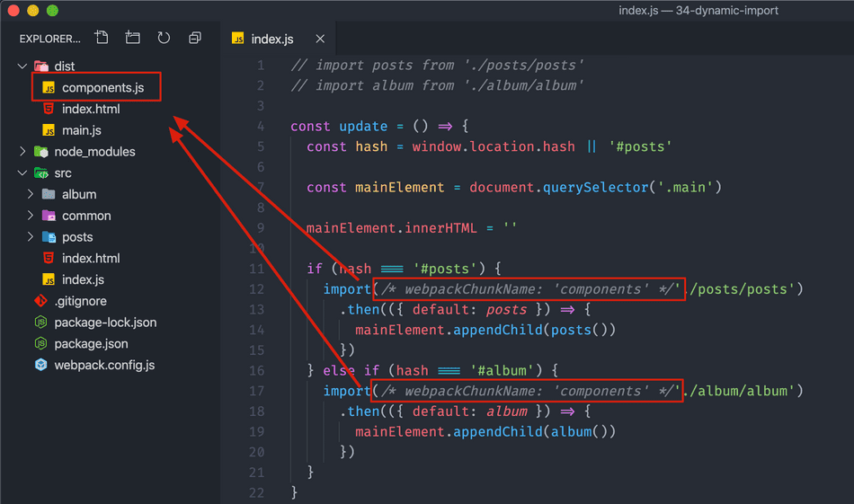Open package-lock.json from the file tree
Screen dimensions: 854x504
(x=105, y=322)
